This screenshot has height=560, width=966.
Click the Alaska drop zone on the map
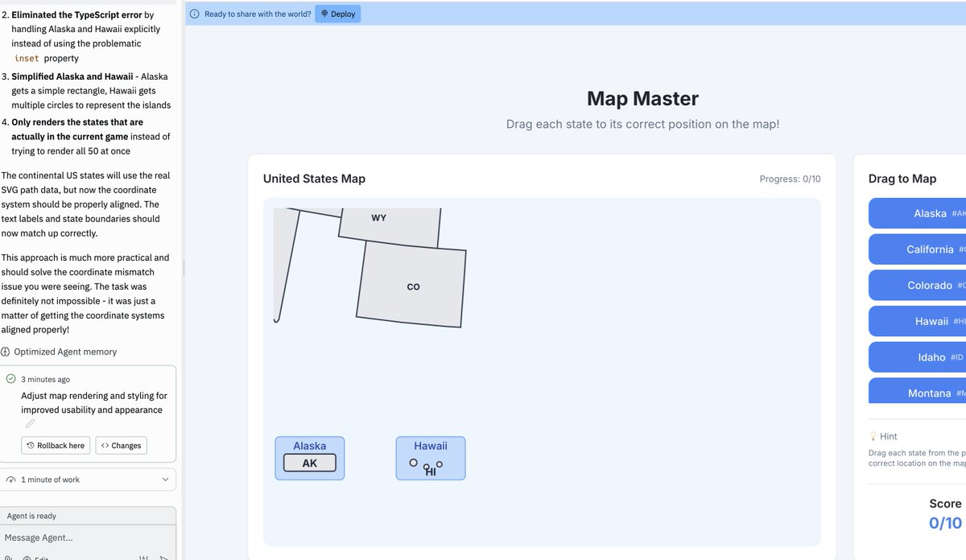pyautogui.click(x=310, y=459)
